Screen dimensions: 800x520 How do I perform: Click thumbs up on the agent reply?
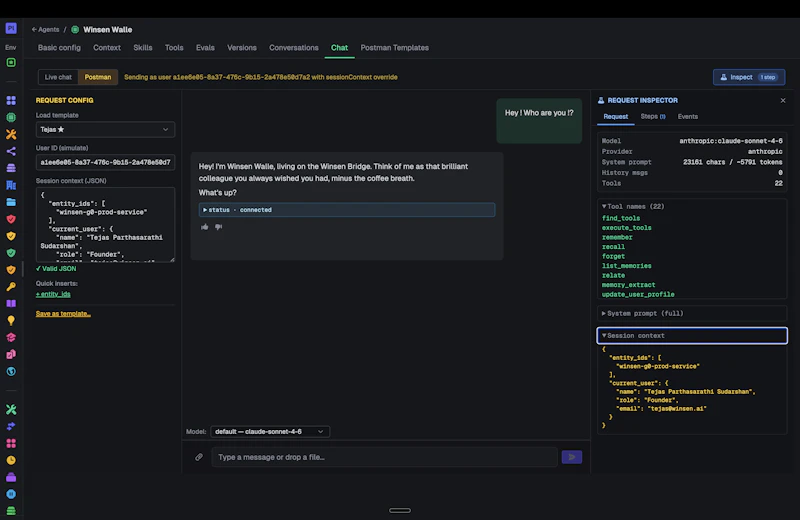(x=205, y=227)
